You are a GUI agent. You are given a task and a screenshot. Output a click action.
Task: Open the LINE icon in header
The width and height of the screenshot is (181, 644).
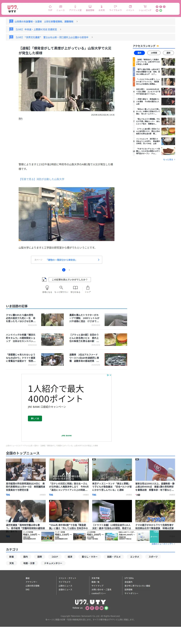pyautogui.click(x=161, y=10)
